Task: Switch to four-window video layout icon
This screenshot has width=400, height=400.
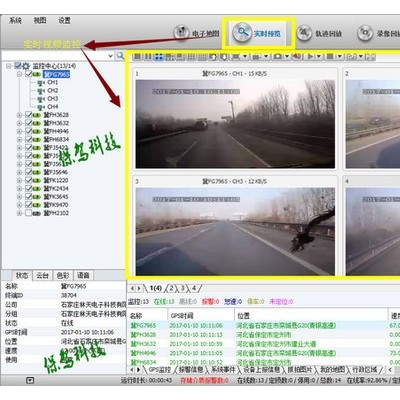Action: pos(159,57)
